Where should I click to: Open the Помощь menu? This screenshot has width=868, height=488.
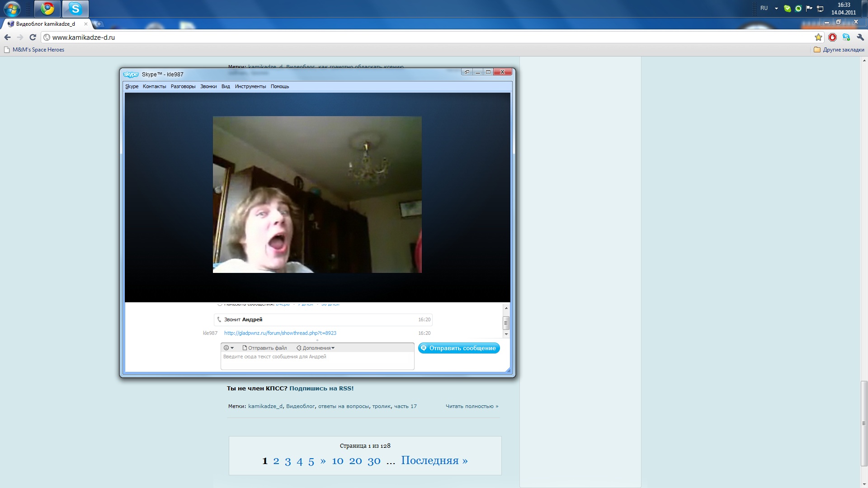click(x=280, y=86)
